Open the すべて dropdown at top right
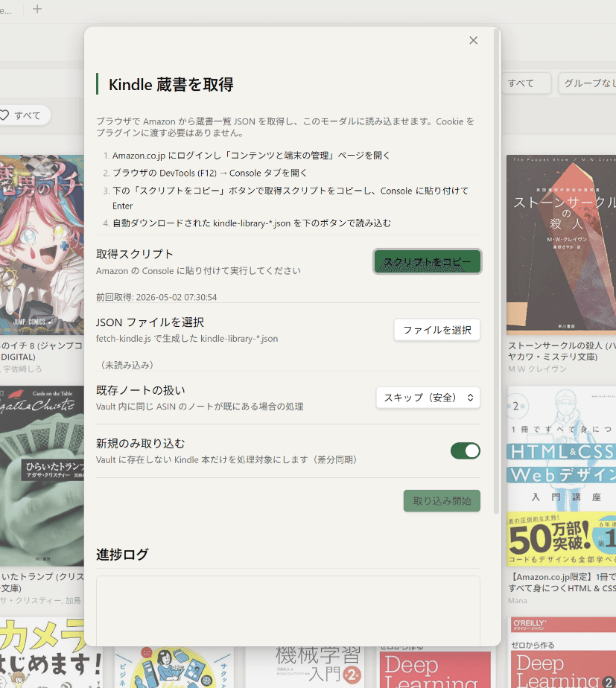616x688 pixels. click(526, 83)
